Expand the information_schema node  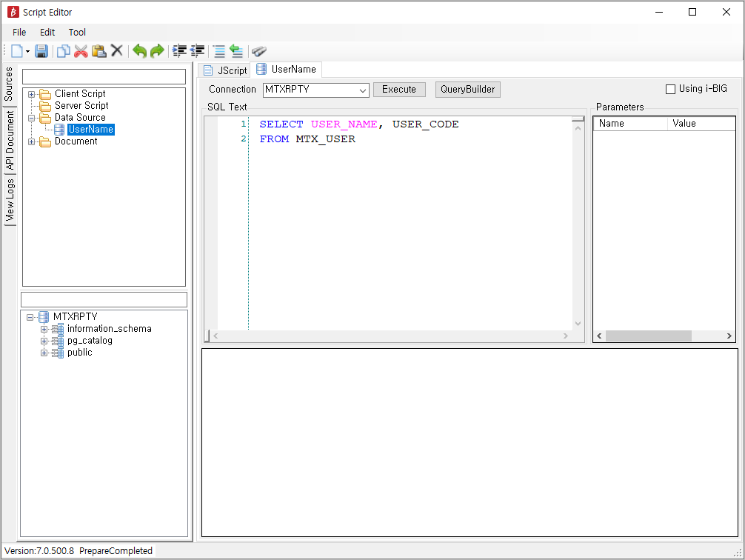(x=44, y=329)
